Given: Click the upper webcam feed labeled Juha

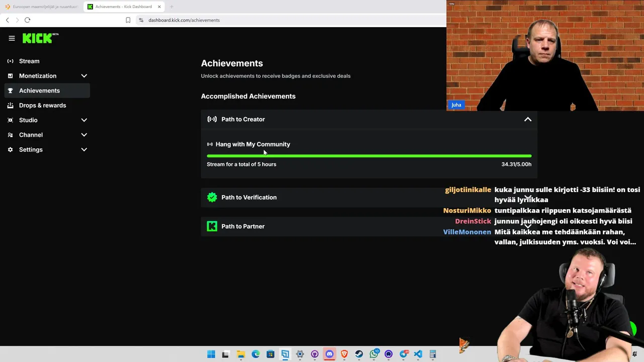Looking at the screenshot, I should point(545,55).
